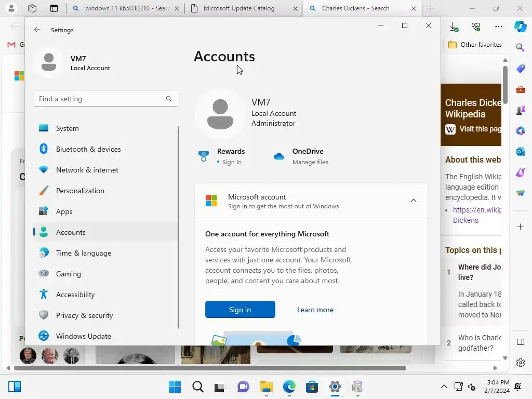
Task: Open the Copilot icon in Edge
Action: pos(520,26)
